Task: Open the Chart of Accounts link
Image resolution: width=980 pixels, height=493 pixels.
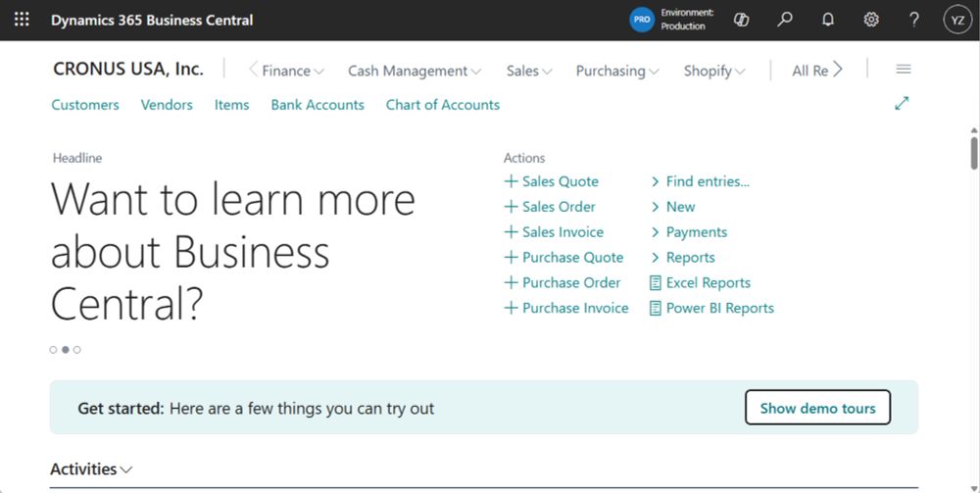Action: [x=443, y=105]
